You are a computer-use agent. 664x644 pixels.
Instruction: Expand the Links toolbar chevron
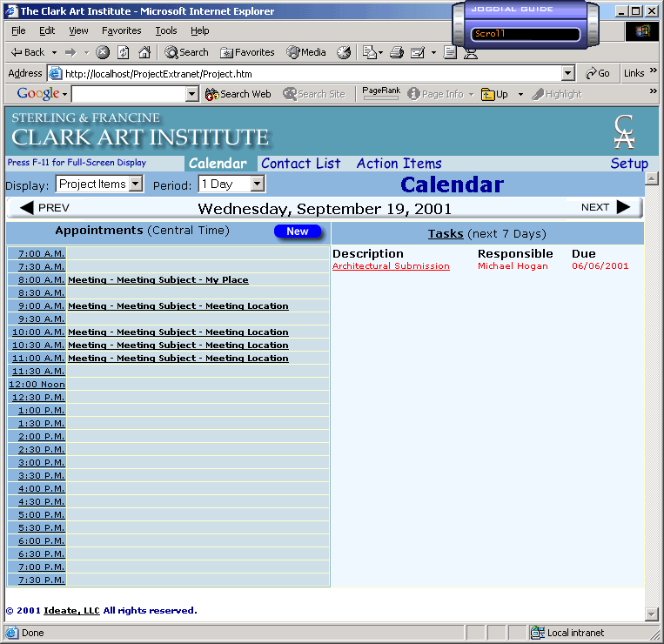tap(654, 70)
